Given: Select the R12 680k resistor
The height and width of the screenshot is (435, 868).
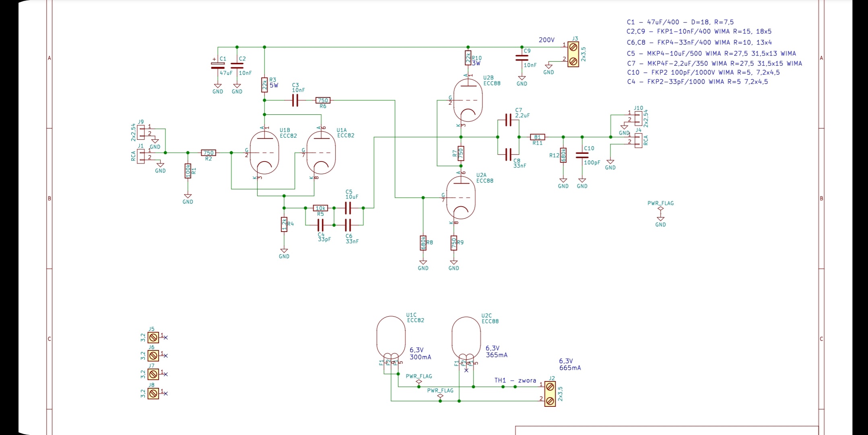Looking at the screenshot, I should pos(563,155).
